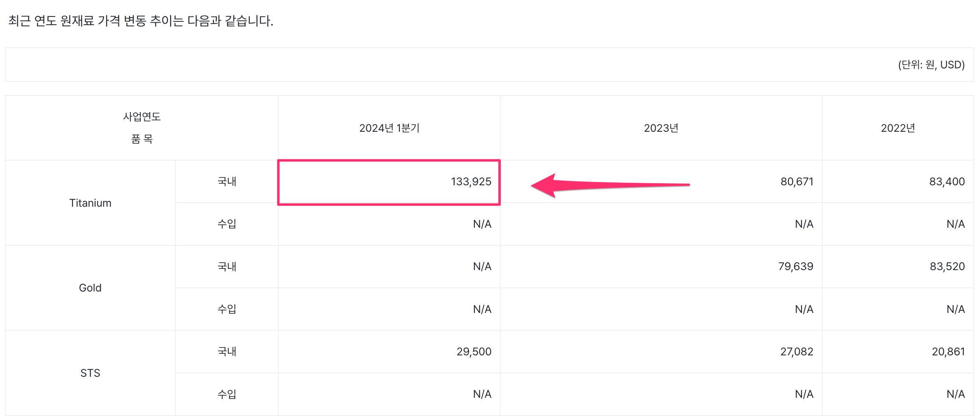Click the Titanium row label

[90, 203]
